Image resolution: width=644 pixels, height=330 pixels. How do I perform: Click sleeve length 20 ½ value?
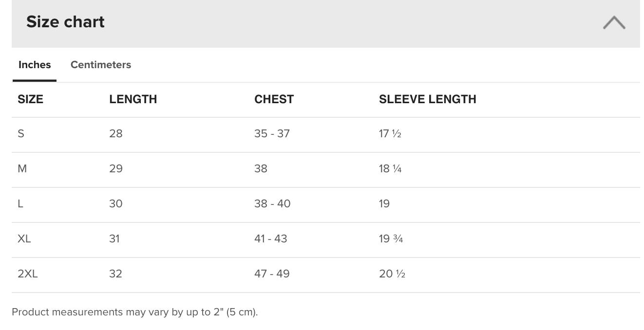click(x=392, y=274)
